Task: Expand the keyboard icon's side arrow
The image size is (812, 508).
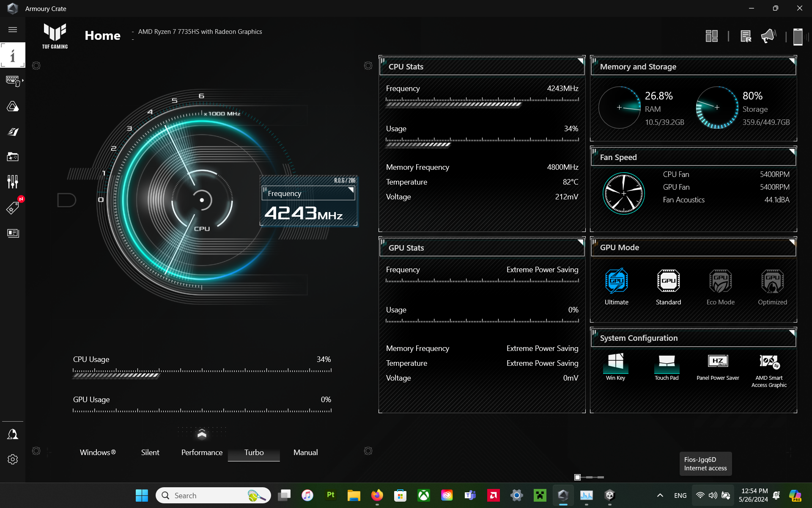Action: [23, 80]
